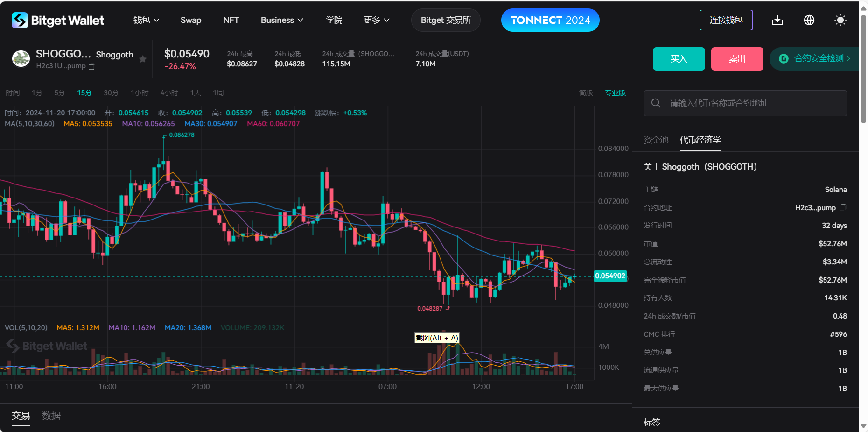The width and height of the screenshot is (868, 432).
Task: Switch to the 数据 tab below chart
Action: (51, 416)
